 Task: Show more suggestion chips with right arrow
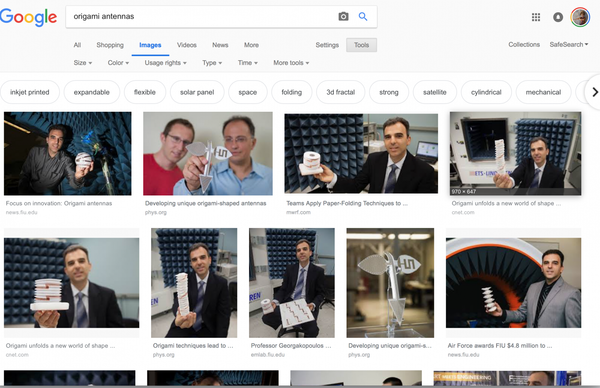(595, 92)
